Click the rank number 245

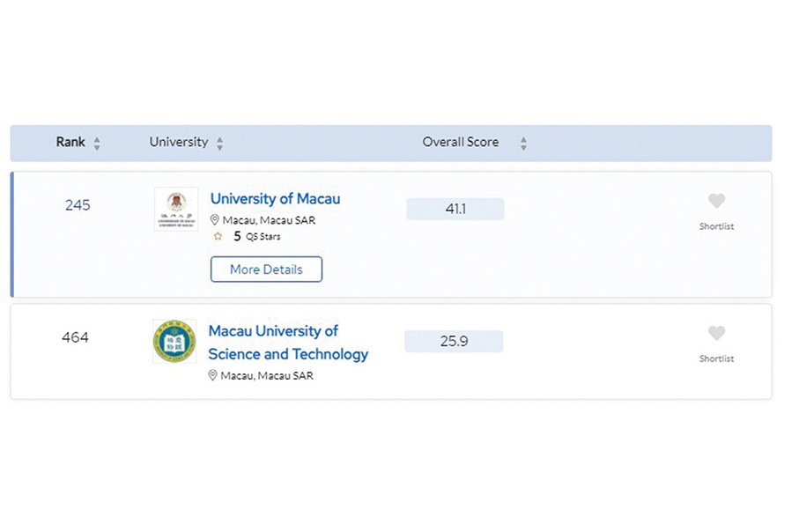(x=77, y=204)
